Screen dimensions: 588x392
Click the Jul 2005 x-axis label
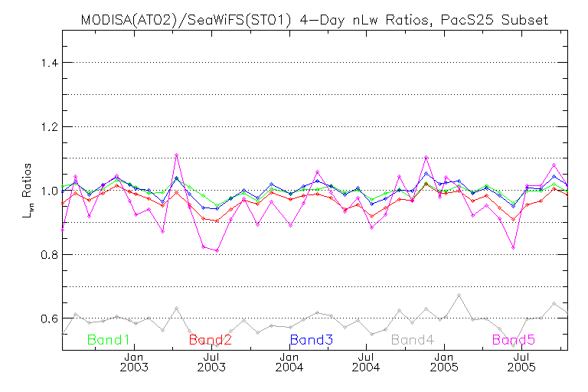[x=521, y=362]
